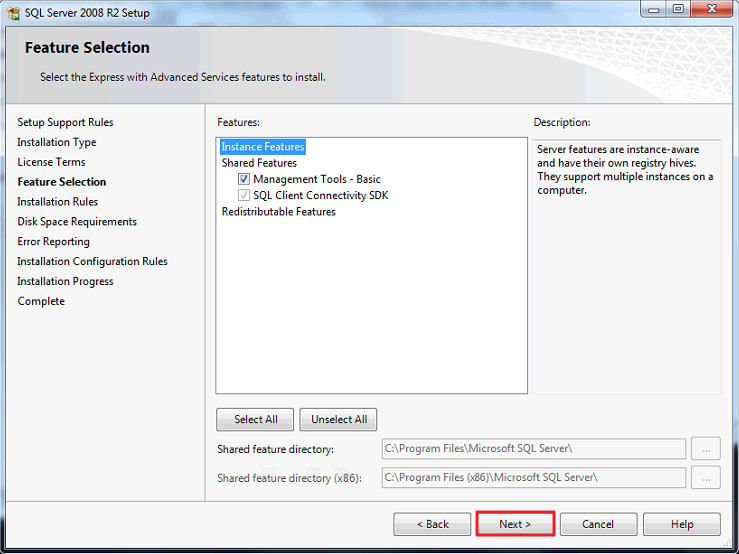This screenshot has height=554, width=739.
Task: Select the Shared Features tree node
Action: pos(259,163)
